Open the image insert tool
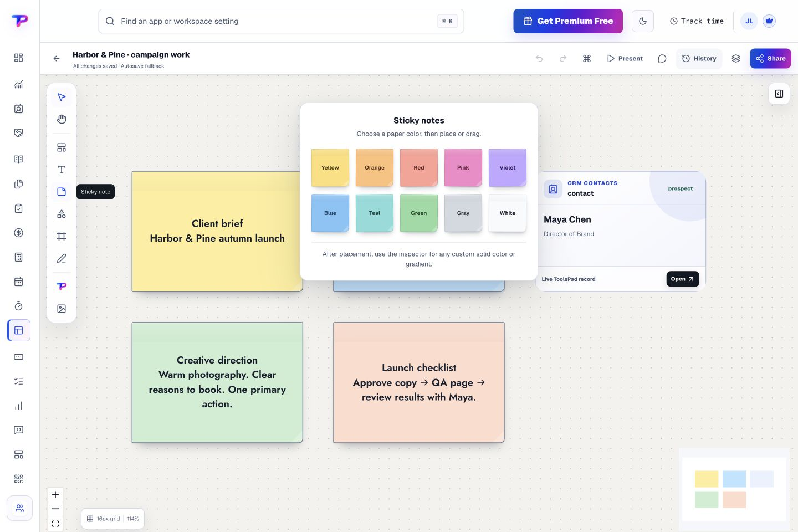798x532 pixels. coord(62,309)
